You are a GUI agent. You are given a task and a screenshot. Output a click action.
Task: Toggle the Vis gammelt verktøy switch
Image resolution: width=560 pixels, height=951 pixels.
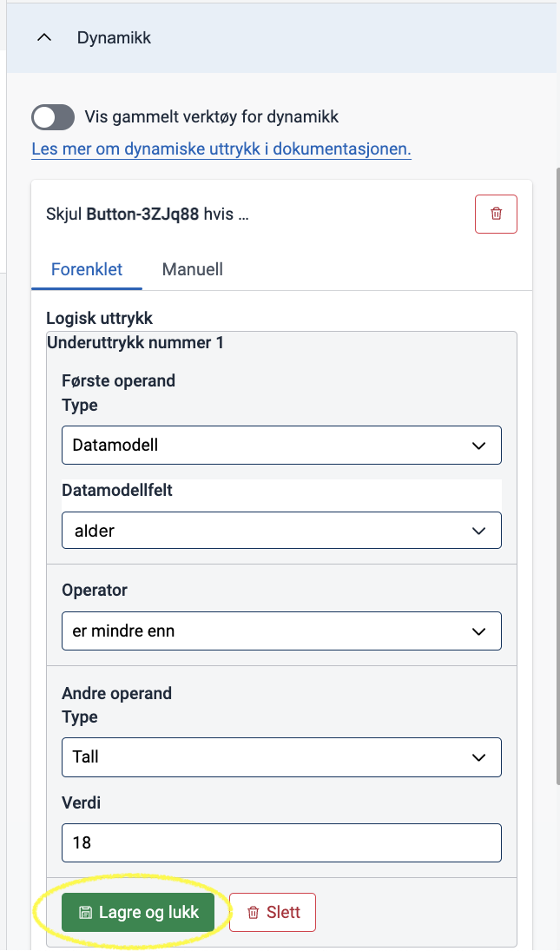pyautogui.click(x=53, y=117)
